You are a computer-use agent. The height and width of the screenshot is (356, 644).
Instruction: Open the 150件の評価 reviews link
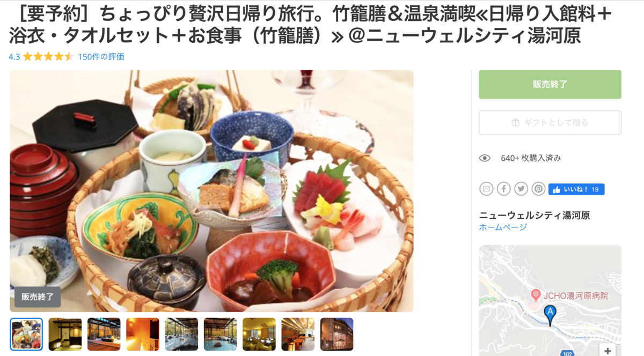(101, 56)
